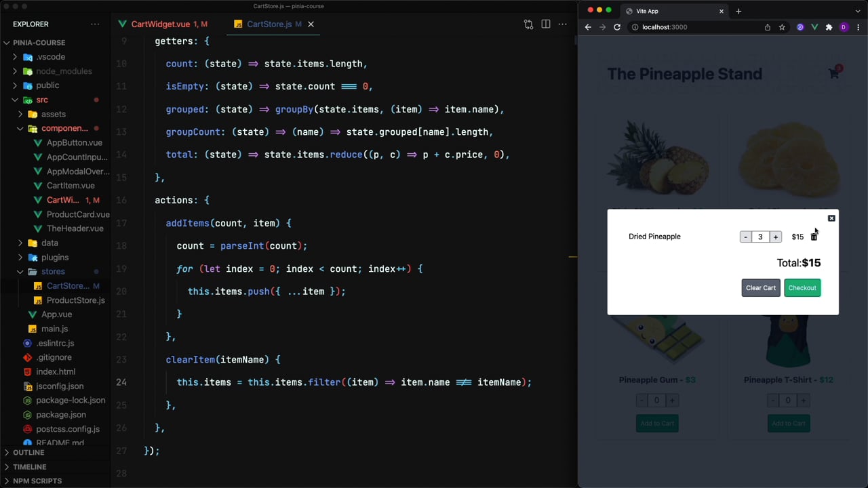Open browser tab search dropdown arrow
Screen dimensions: 868x488
coord(858,11)
